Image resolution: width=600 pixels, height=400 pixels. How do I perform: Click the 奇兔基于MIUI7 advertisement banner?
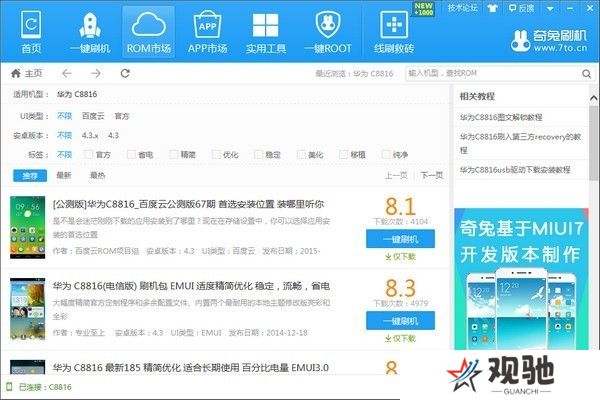coord(521,279)
